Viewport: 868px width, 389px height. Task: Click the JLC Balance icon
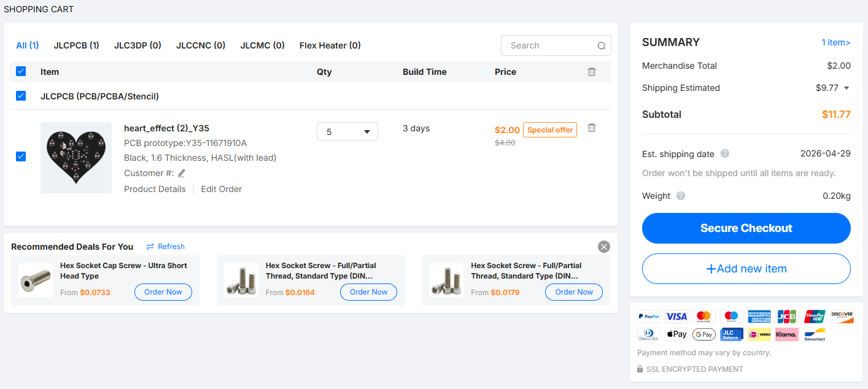[x=732, y=334]
